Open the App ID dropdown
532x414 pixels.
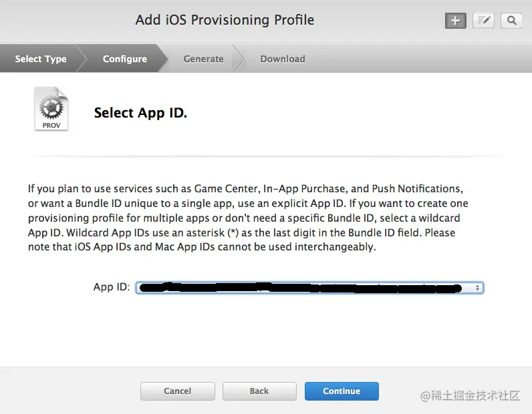point(309,288)
